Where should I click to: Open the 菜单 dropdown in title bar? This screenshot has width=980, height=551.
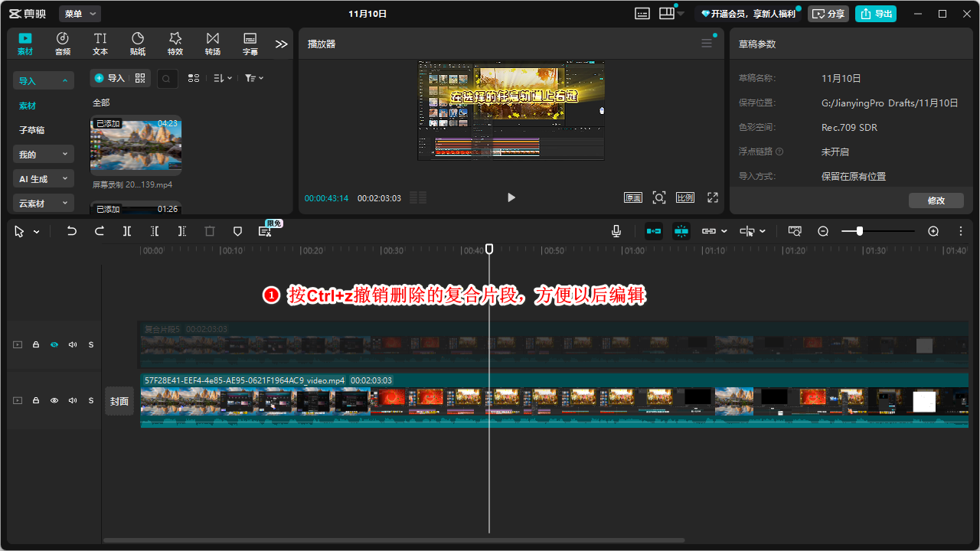coord(80,14)
